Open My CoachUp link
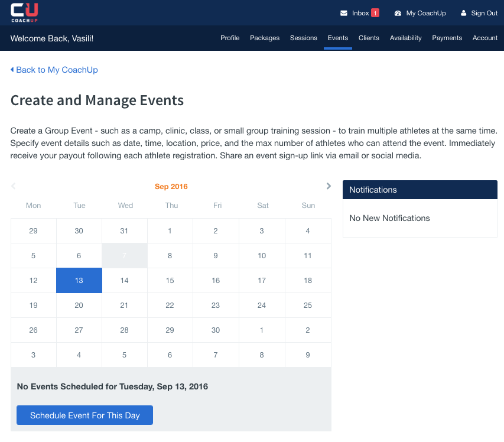The height and width of the screenshot is (442, 504). [425, 13]
